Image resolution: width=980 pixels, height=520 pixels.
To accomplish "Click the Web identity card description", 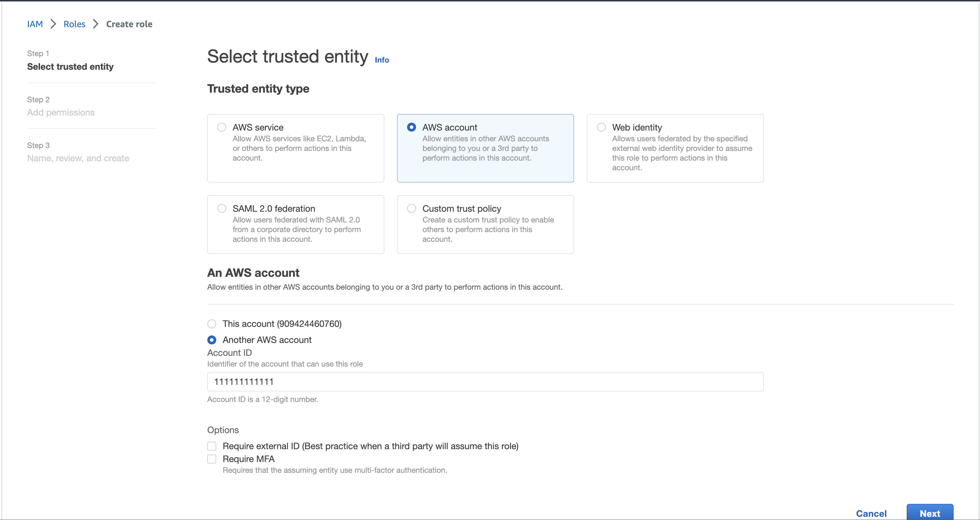I will tap(681, 153).
